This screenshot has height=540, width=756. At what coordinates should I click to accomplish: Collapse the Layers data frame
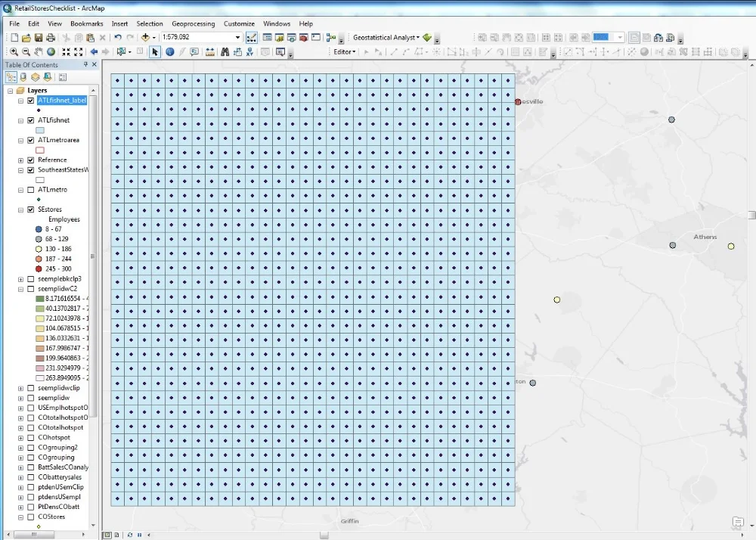pyautogui.click(x=10, y=91)
